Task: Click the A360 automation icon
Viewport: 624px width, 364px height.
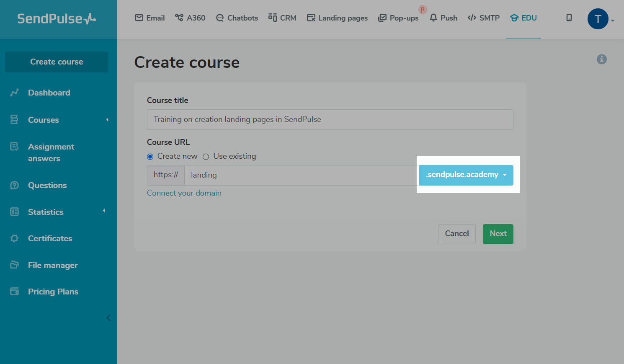Action: click(x=179, y=18)
